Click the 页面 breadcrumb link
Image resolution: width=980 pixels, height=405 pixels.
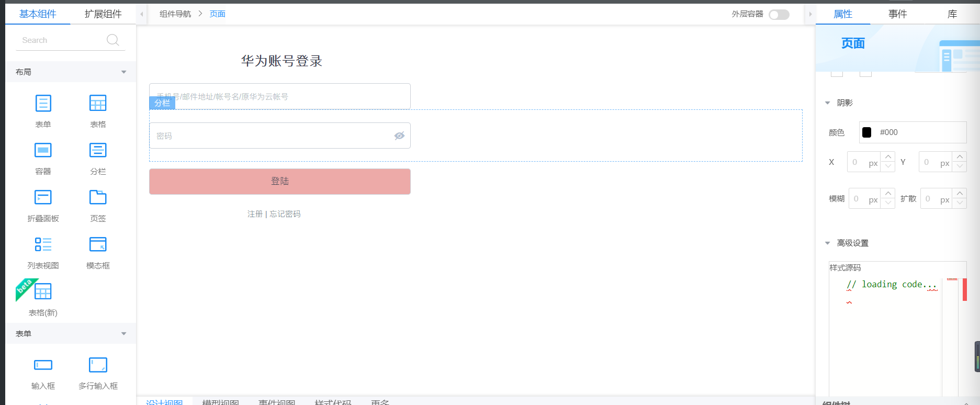click(218, 14)
